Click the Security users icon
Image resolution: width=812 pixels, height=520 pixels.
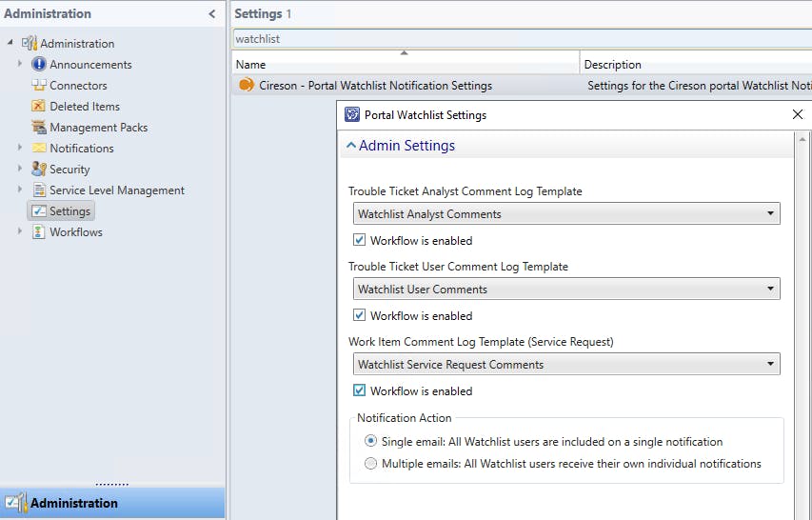39,170
